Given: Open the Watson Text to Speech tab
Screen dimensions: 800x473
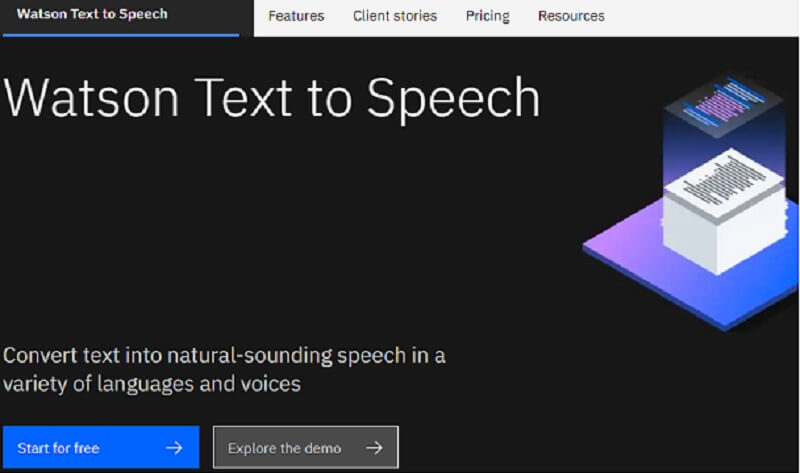Looking at the screenshot, I should tap(92, 14).
